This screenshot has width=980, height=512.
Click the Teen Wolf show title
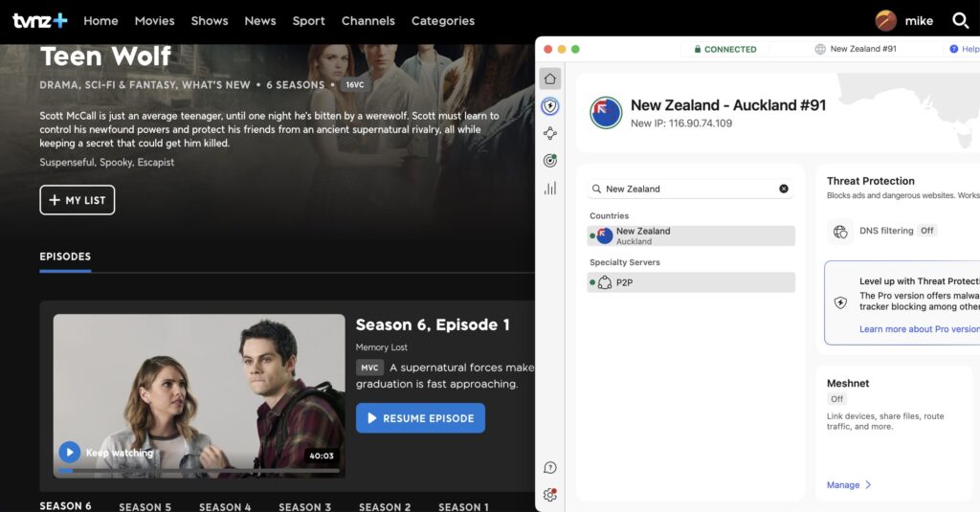105,56
